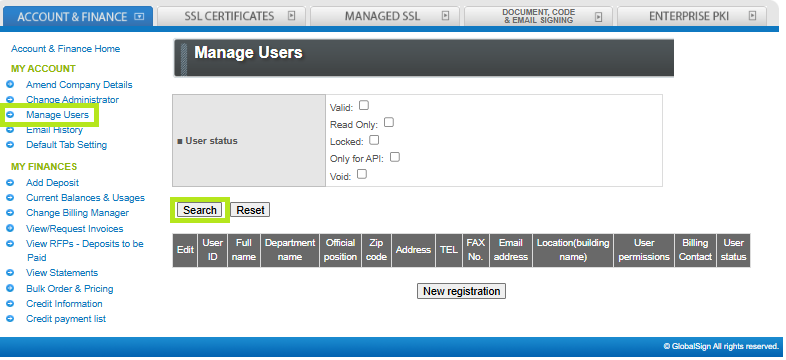786x360 pixels.
Task: Click the Department name column header
Action: click(x=290, y=250)
